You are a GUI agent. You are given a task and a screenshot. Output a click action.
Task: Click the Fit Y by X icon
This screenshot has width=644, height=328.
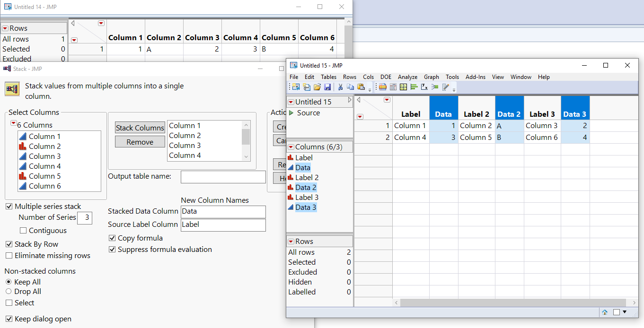point(424,87)
